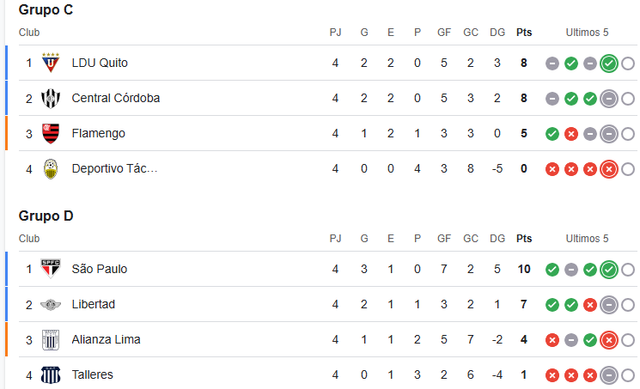The width and height of the screenshot is (640, 389).
Task: Open the LDU Quito team link
Action: tap(100, 63)
